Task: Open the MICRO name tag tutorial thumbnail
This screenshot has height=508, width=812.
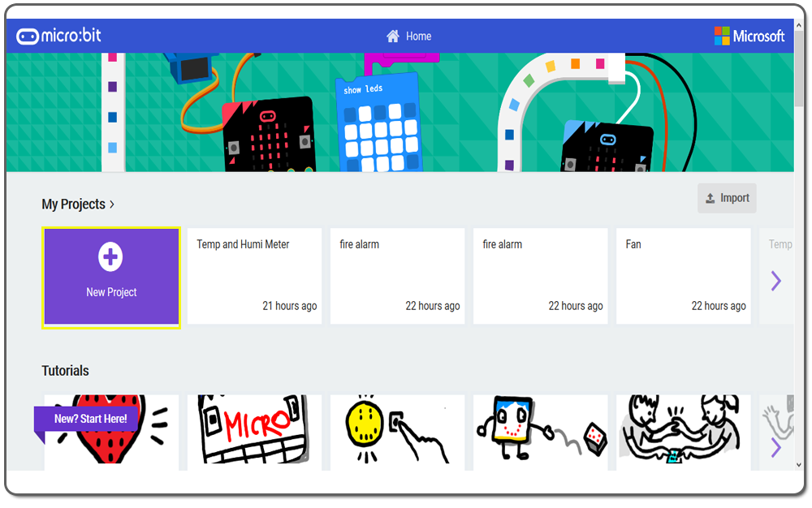Action: coord(254,433)
